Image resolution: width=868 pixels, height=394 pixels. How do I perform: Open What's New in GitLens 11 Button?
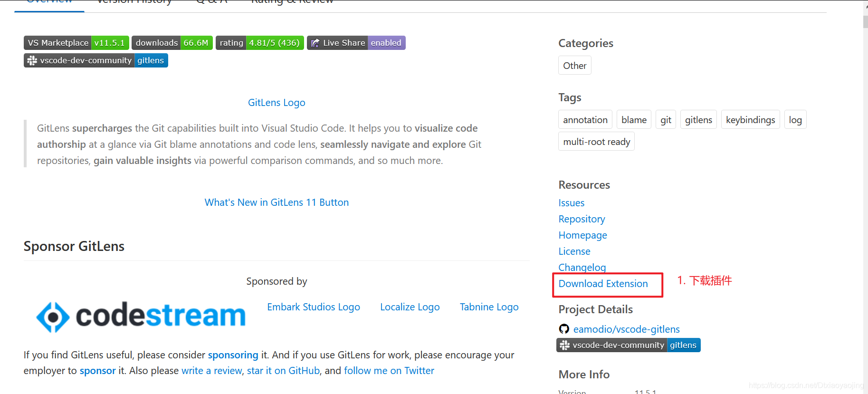[277, 202]
